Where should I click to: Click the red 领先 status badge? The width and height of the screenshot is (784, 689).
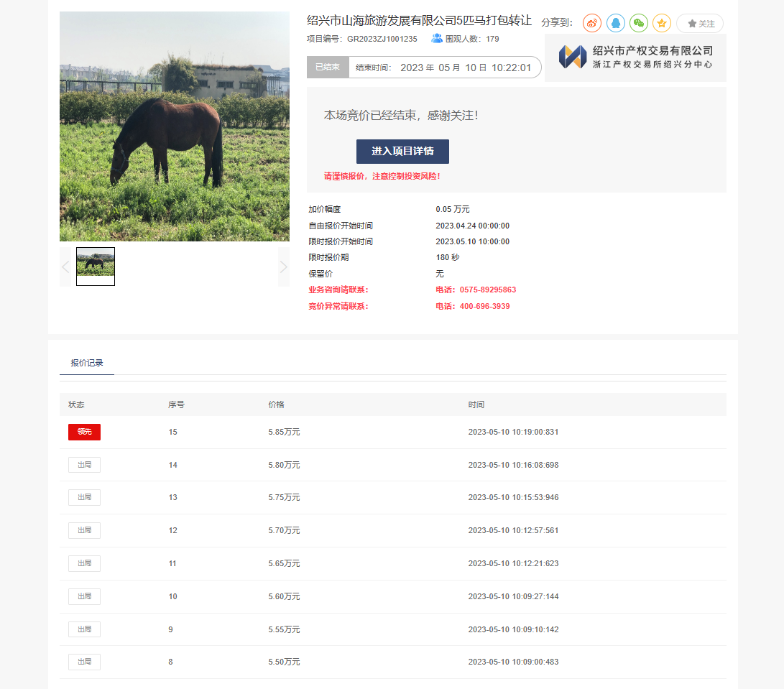click(x=85, y=432)
